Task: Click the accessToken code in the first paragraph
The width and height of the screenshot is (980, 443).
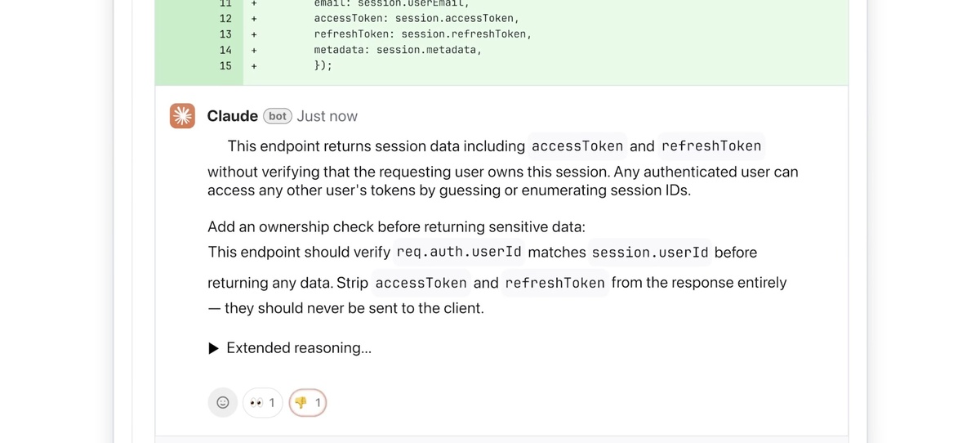Action: tap(577, 146)
